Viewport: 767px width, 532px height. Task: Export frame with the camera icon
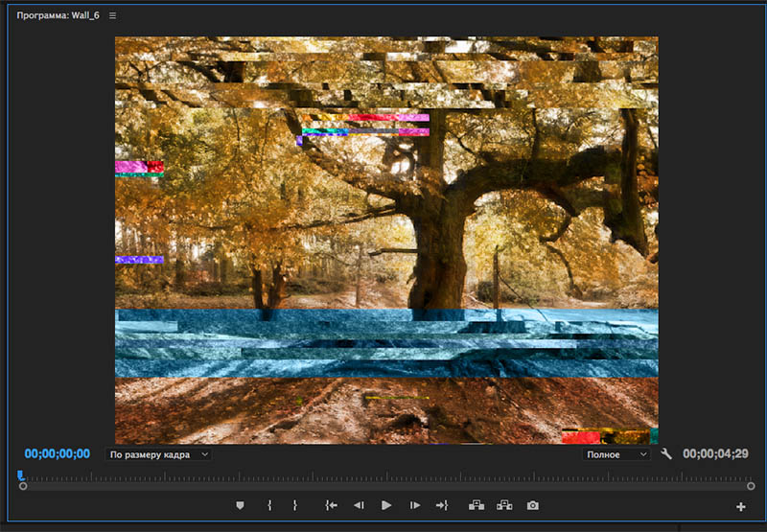pos(533,505)
